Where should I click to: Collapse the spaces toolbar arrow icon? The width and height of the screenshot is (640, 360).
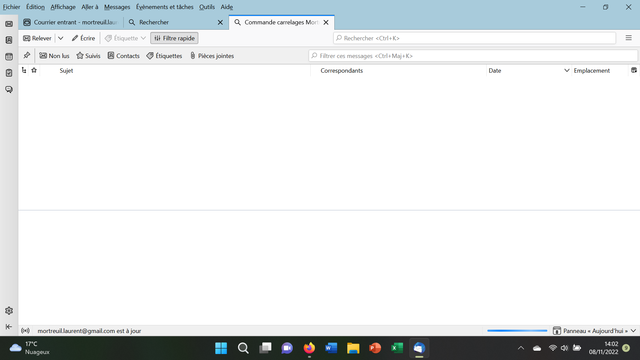point(9,327)
